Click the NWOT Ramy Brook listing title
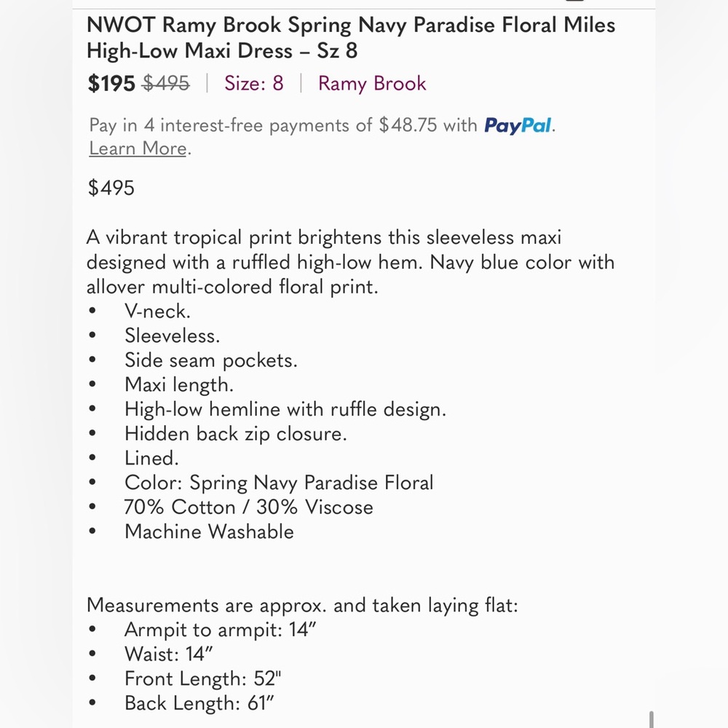The width and height of the screenshot is (728, 728). (x=351, y=38)
